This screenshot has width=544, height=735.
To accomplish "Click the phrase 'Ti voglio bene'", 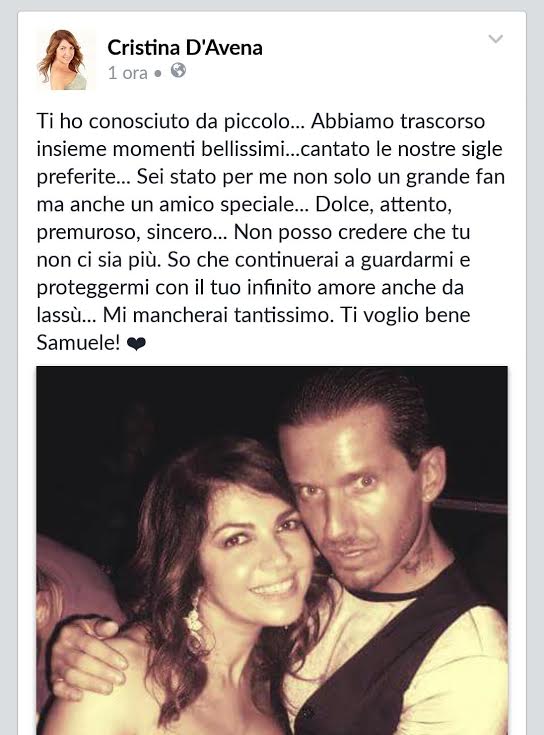I will click(405, 315).
